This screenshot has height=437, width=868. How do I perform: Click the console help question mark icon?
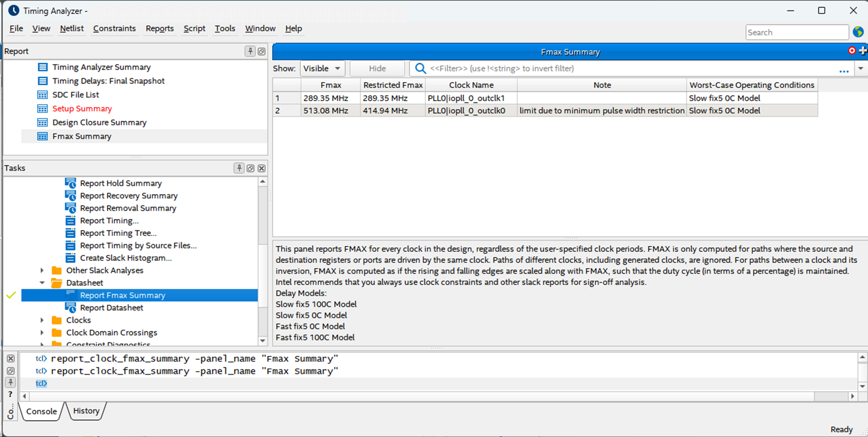click(x=10, y=394)
